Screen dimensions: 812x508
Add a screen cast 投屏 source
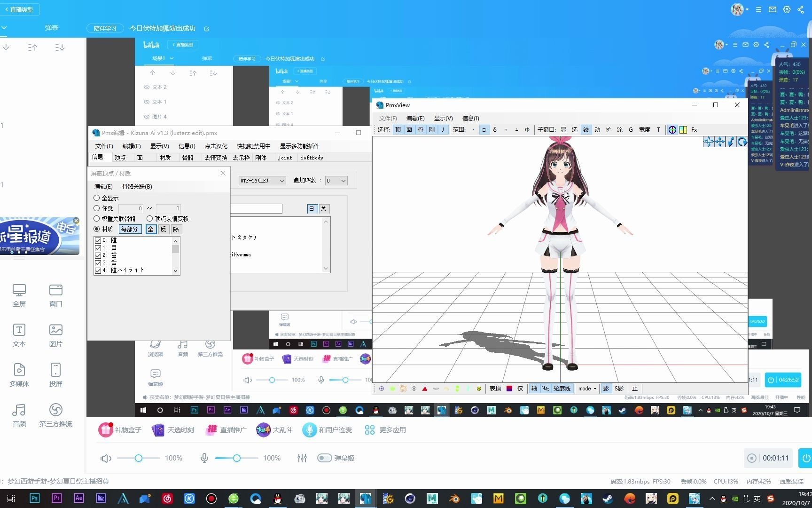(x=55, y=375)
